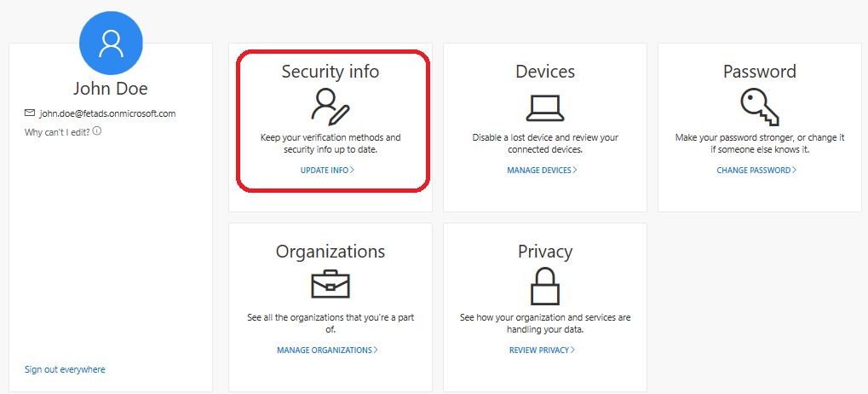Click the Devices laptop icon
The height and width of the screenshot is (394, 868).
coord(545,106)
